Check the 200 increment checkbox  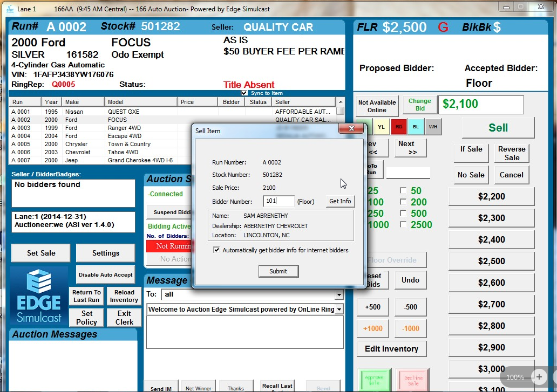tap(403, 202)
